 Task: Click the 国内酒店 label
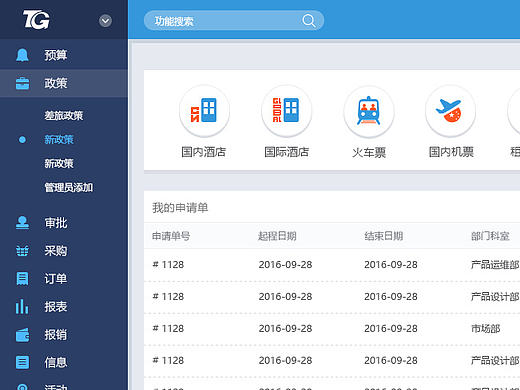point(204,152)
